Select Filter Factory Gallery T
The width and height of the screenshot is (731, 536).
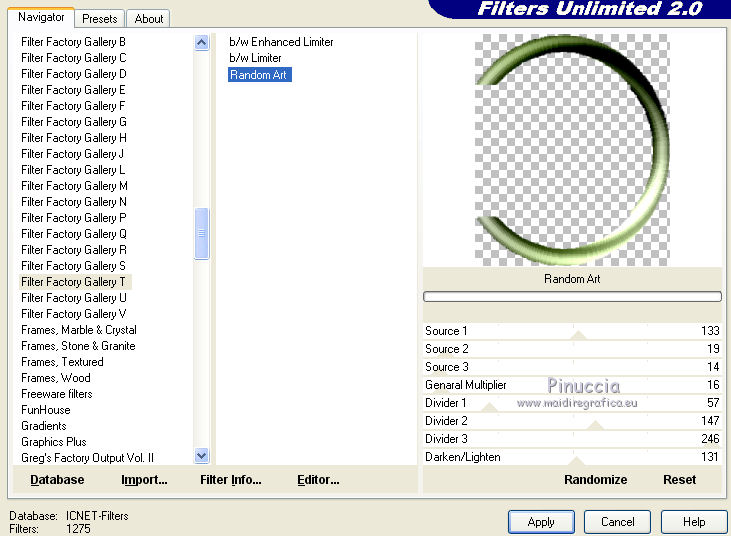(x=74, y=282)
